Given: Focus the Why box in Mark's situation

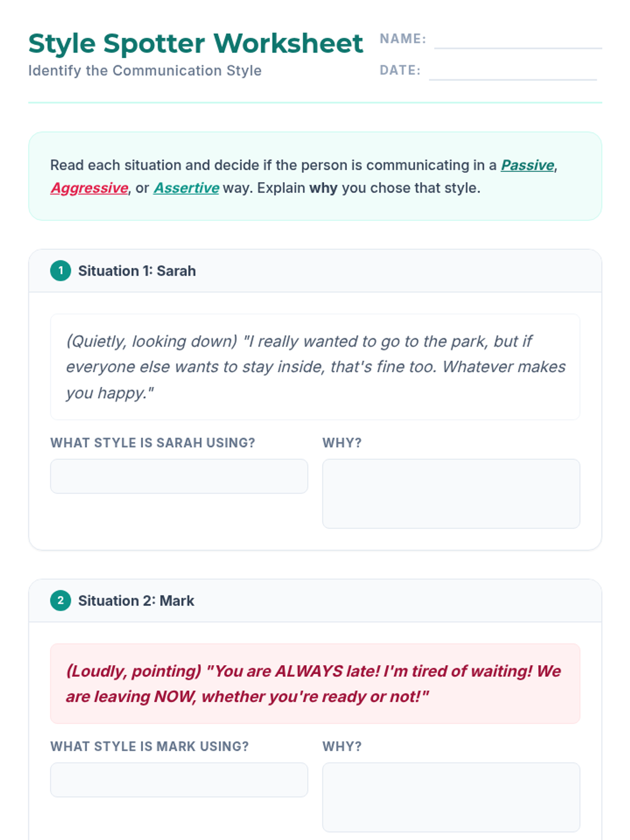Looking at the screenshot, I should point(451,797).
